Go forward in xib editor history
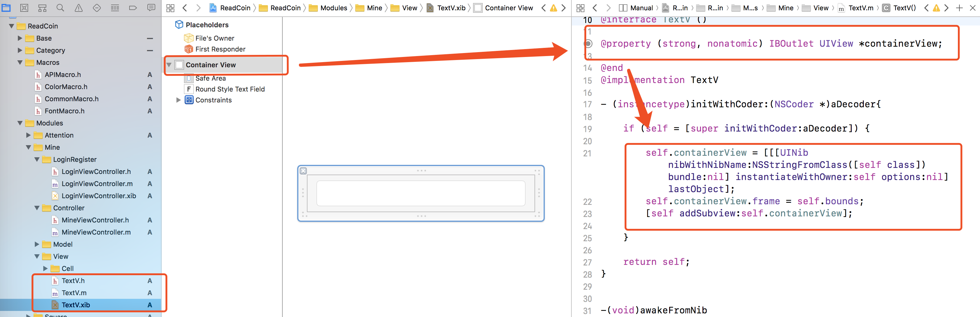The height and width of the screenshot is (317, 980). click(198, 8)
